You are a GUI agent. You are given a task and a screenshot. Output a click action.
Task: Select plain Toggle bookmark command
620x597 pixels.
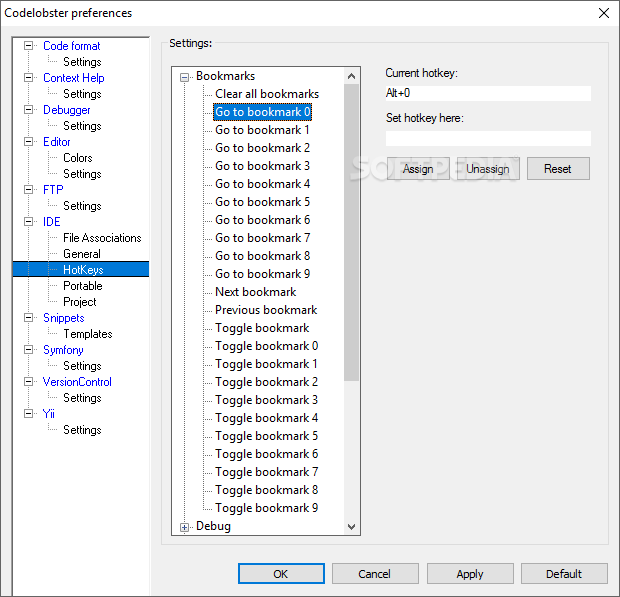pyautogui.click(x=262, y=328)
